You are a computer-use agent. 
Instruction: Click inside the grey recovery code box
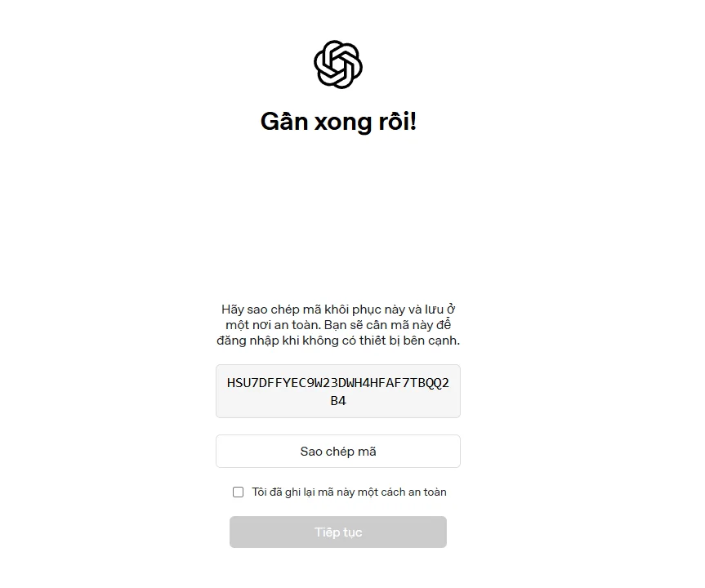click(338, 391)
